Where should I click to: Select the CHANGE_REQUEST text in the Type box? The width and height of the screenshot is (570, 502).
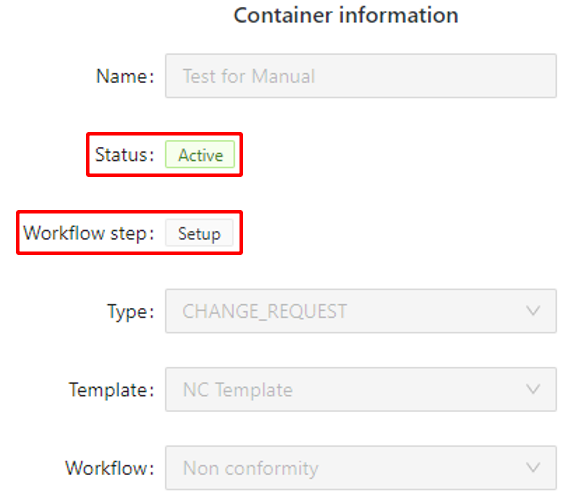(x=265, y=312)
